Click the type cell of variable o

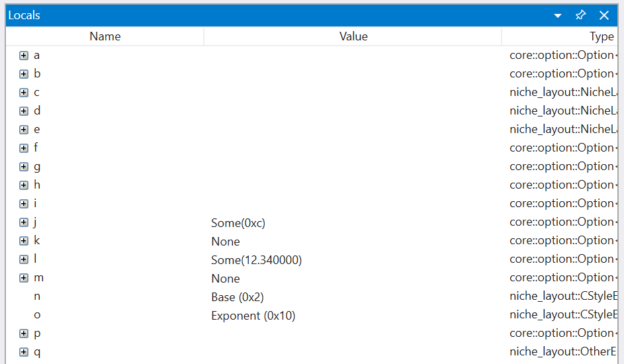[564, 314]
